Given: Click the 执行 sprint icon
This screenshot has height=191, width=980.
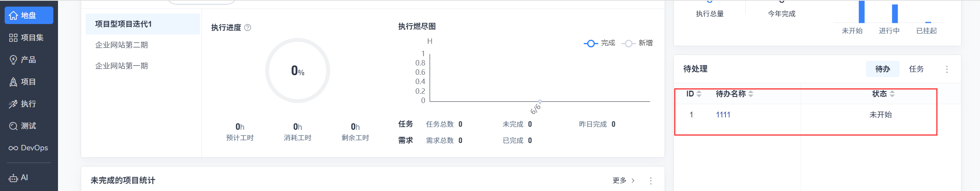Looking at the screenshot, I should coord(14,104).
